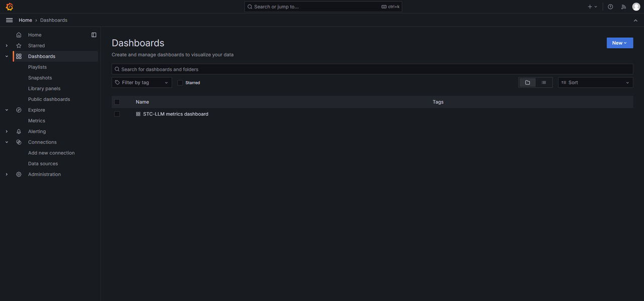Check the select-all checkbox in the header
This screenshot has width=644, height=301.
coord(117,102)
